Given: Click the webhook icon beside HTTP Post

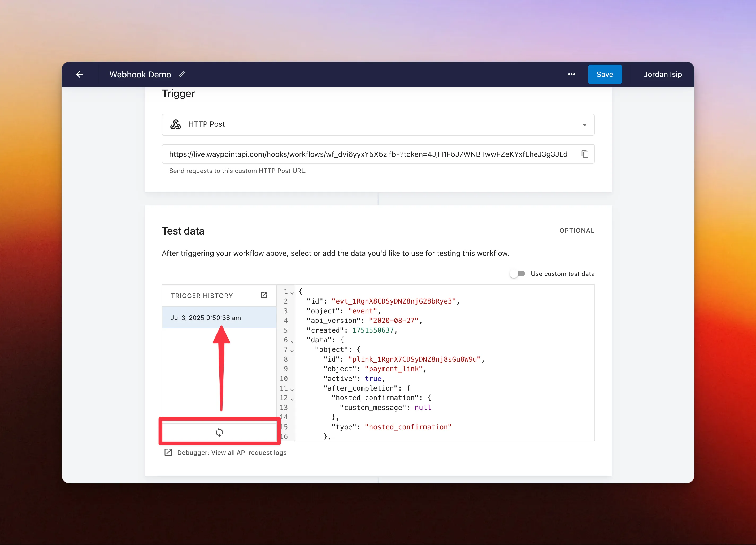Looking at the screenshot, I should [x=176, y=124].
